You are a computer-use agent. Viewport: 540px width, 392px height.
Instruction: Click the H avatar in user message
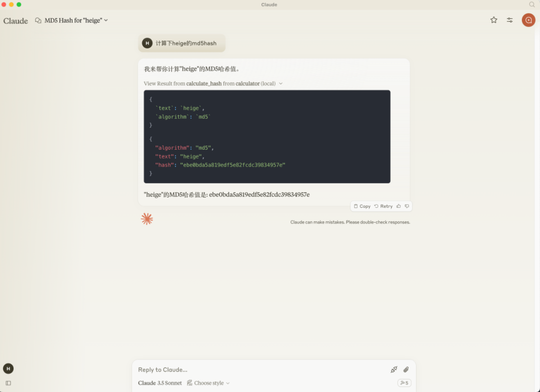[147, 43]
